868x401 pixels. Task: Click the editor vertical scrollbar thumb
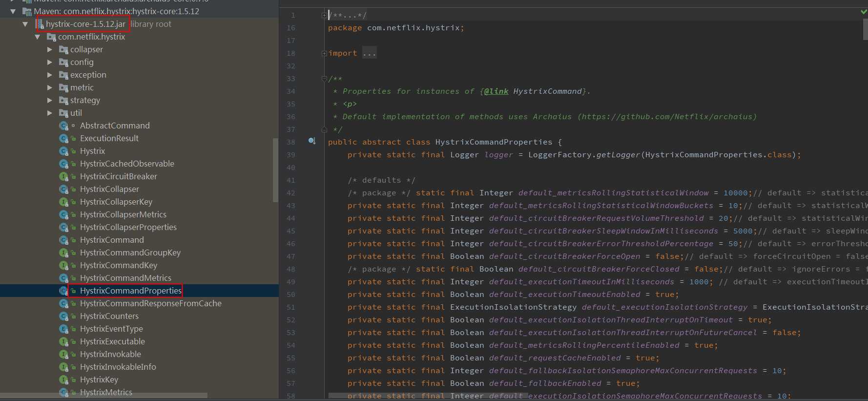coord(865,29)
